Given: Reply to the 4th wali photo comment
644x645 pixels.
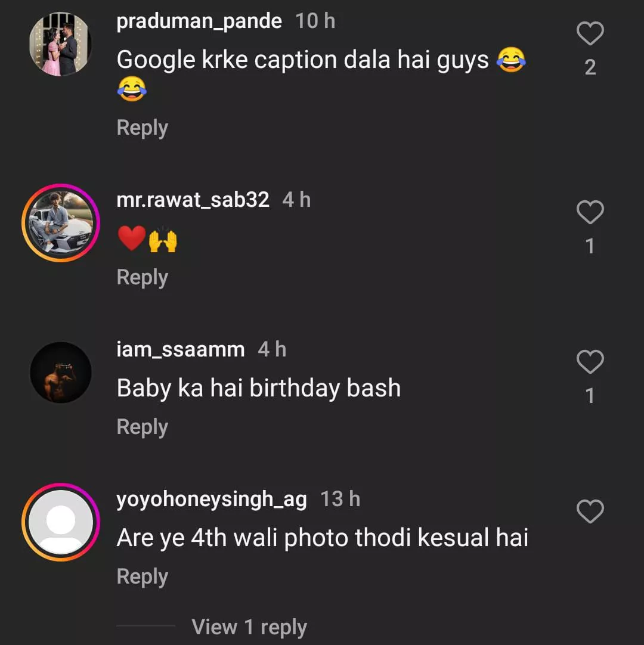Looking at the screenshot, I should [142, 577].
